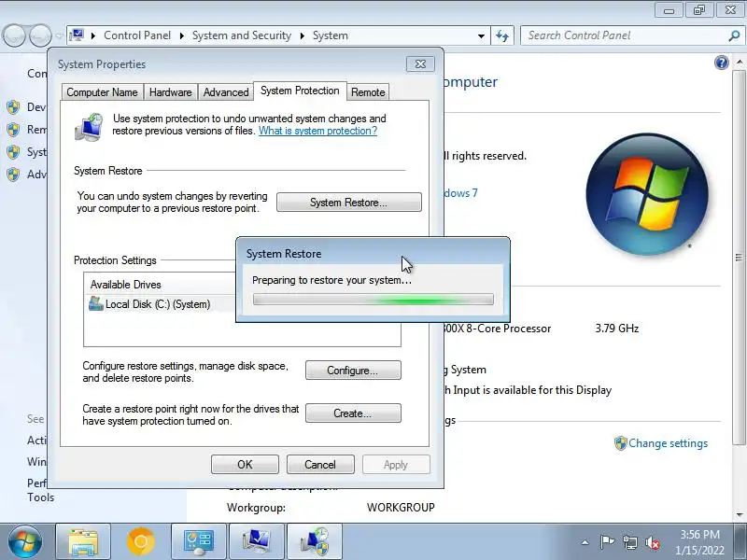
Task: Open the recent pages dropdown arrow
Action: [59, 35]
